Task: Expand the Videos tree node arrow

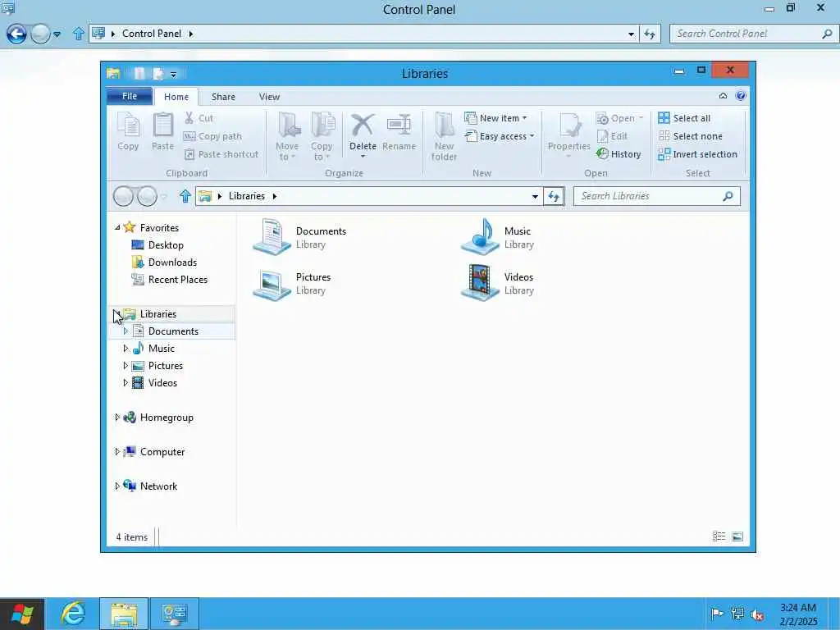Action: 126,382
